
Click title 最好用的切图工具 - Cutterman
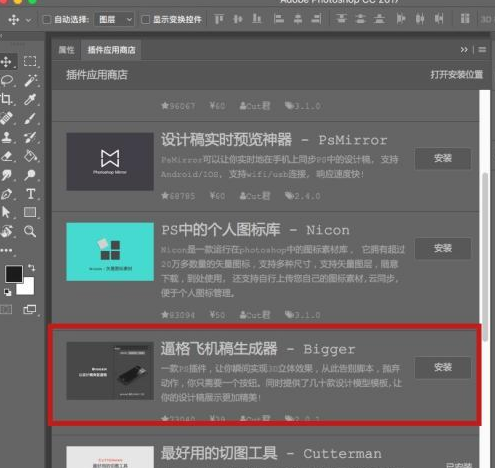click(271, 453)
